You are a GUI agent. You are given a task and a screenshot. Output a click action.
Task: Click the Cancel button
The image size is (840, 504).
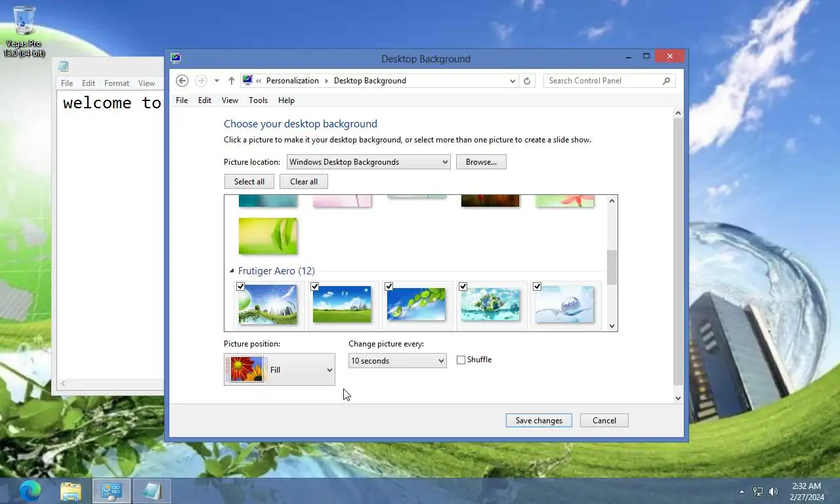pyautogui.click(x=604, y=421)
